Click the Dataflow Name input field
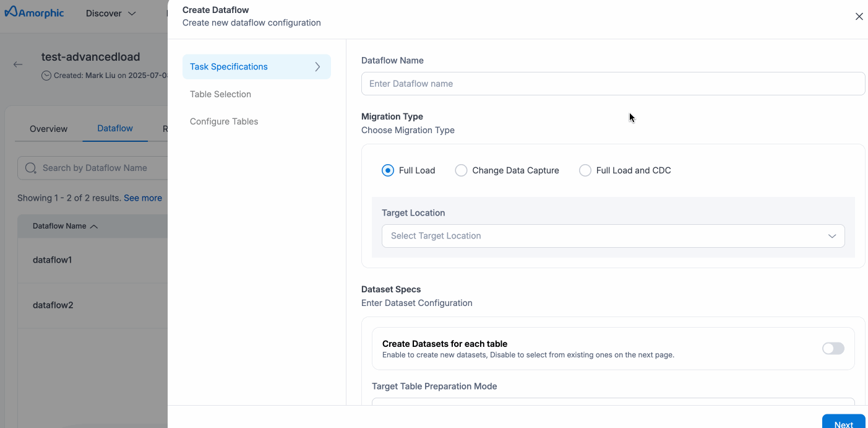Screen dimensions: 868x428 [x=612, y=84]
